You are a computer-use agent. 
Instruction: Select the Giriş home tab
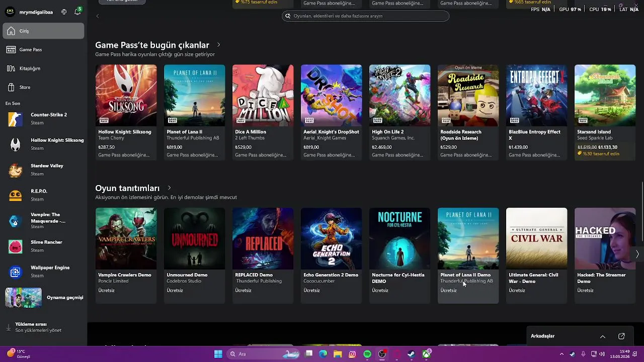pos(44,31)
